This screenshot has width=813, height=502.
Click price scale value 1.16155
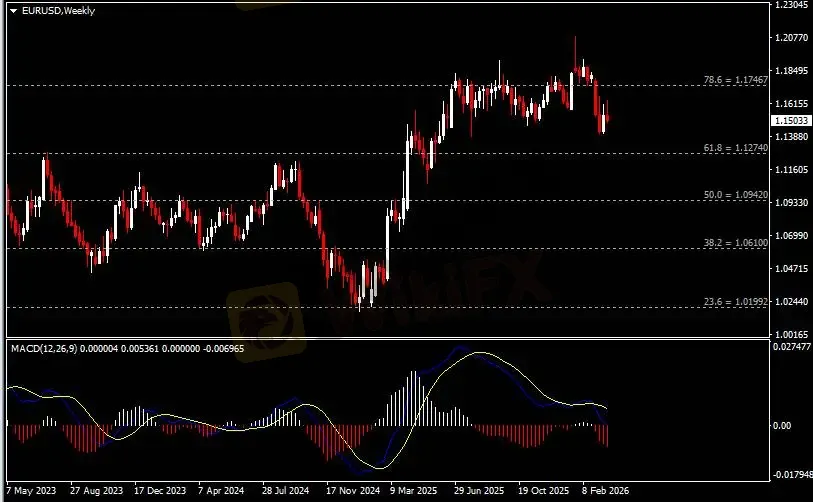point(791,104)
